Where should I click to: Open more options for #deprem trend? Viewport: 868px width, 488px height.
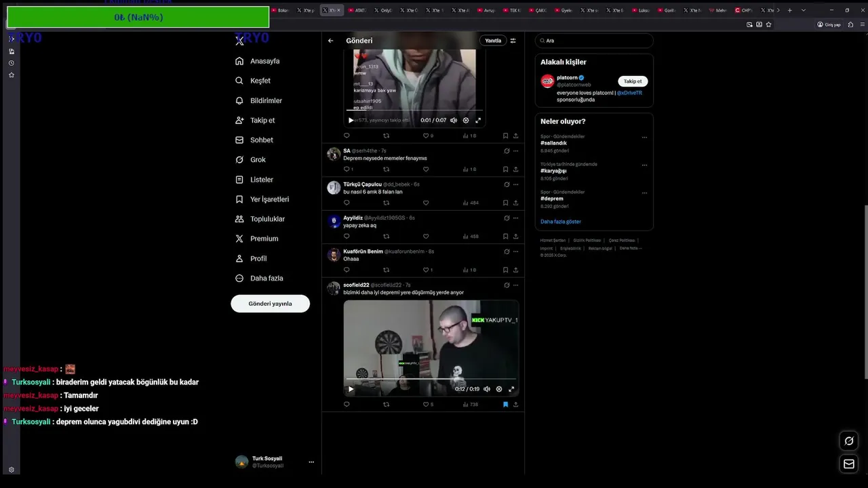click(x=644, y=193)
